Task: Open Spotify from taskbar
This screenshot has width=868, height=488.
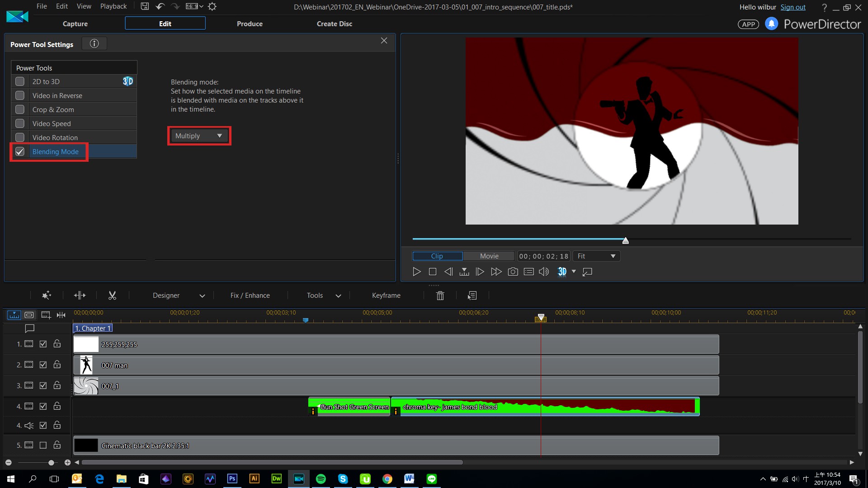Action: point(321,479)
